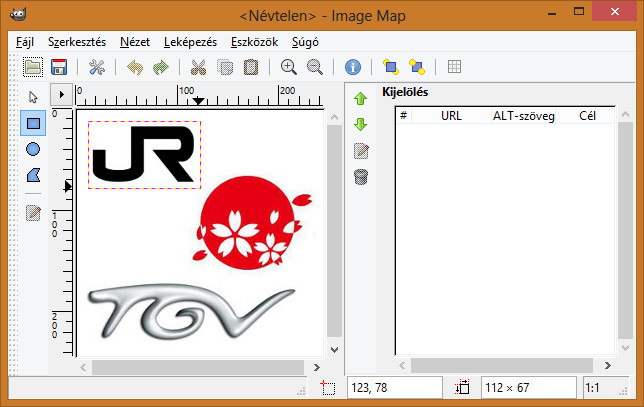Open preferences with the wrench icon
The image size is (644, 407).
tap(97, 67)
